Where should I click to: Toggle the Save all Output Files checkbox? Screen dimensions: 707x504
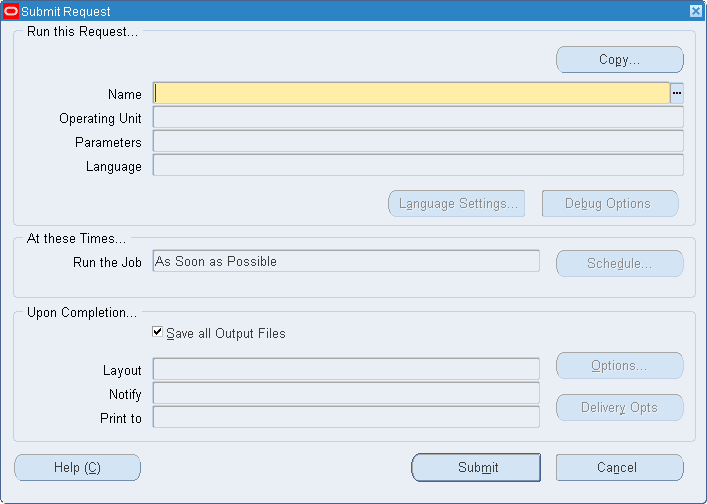pyautogui.click(x=157, y=332)
